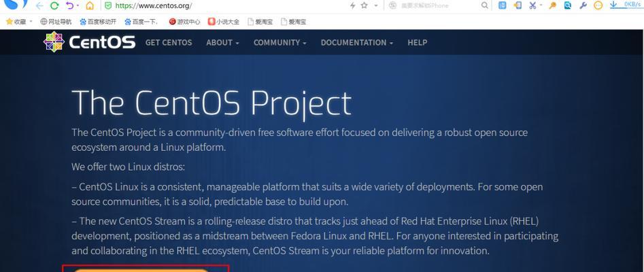Open the 百度一下 bookmark
Image resolution: width=644 pixels, height=272 pixels.
pos(141,22)
